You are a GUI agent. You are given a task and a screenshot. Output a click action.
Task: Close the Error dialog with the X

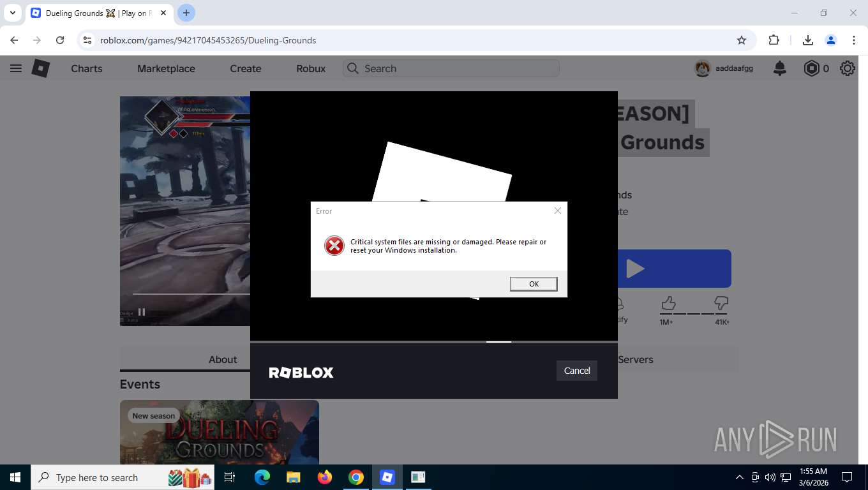pyautogui.click(x=558, y=211)
